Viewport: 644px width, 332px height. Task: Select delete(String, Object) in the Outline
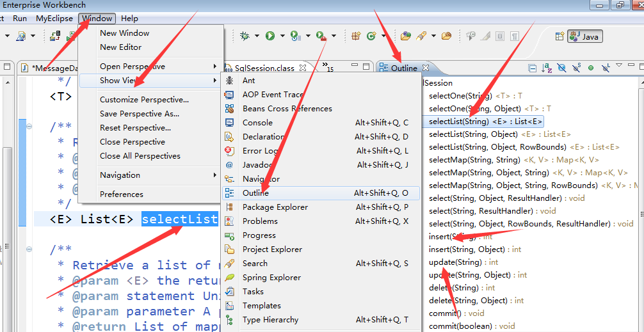(x=476, y=301)
